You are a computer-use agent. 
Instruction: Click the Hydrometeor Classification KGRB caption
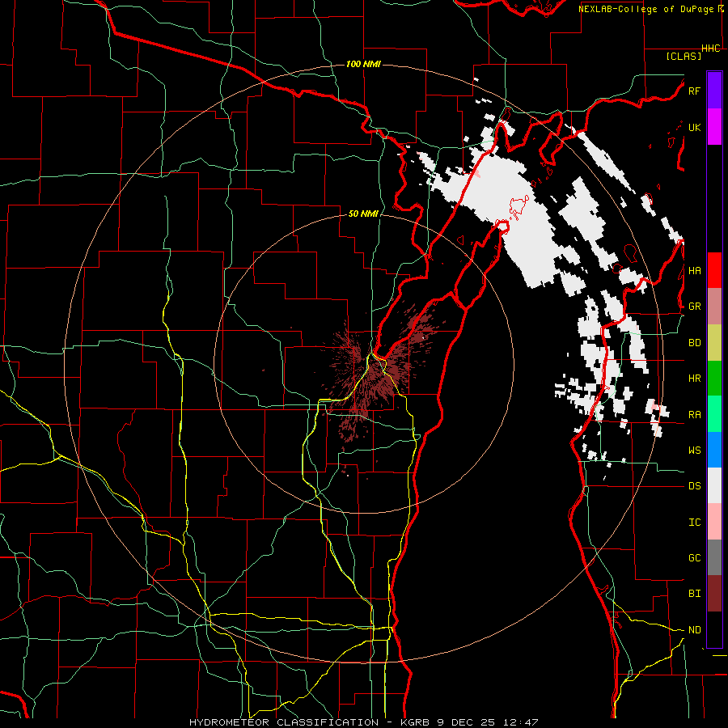(x=364, y=722)
